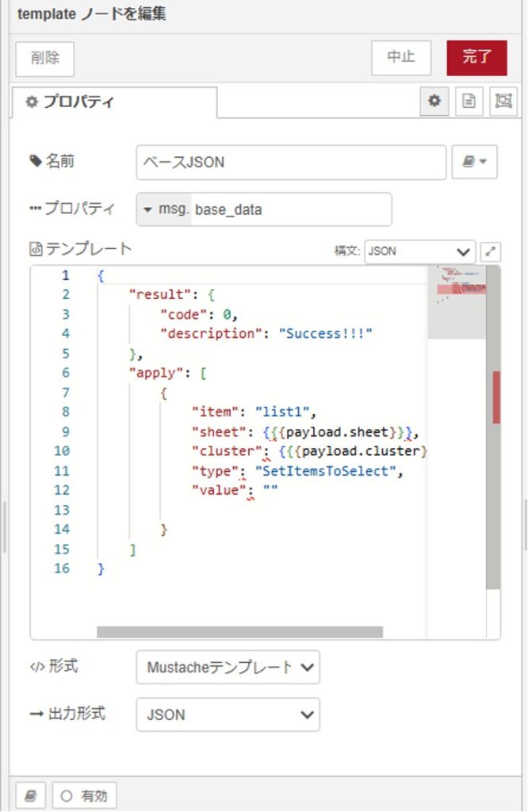This screenshot has height=812, width=528.
Task: Open the msg. property type selector
Action: (164, 210)
